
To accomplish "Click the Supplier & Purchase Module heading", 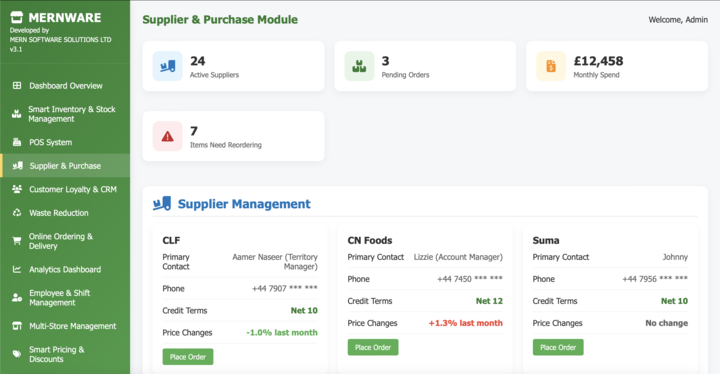I will pyautogui.click(x=220, y=19).
